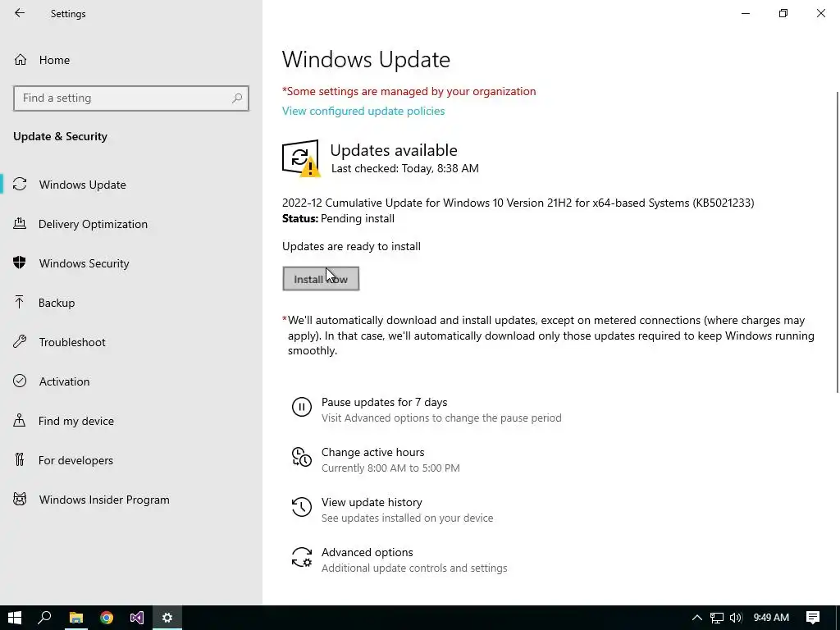Image resolution: width=840 pixels, height=630 pixels.
Task: Click the pause circle icon
Action: coord(302,407)
